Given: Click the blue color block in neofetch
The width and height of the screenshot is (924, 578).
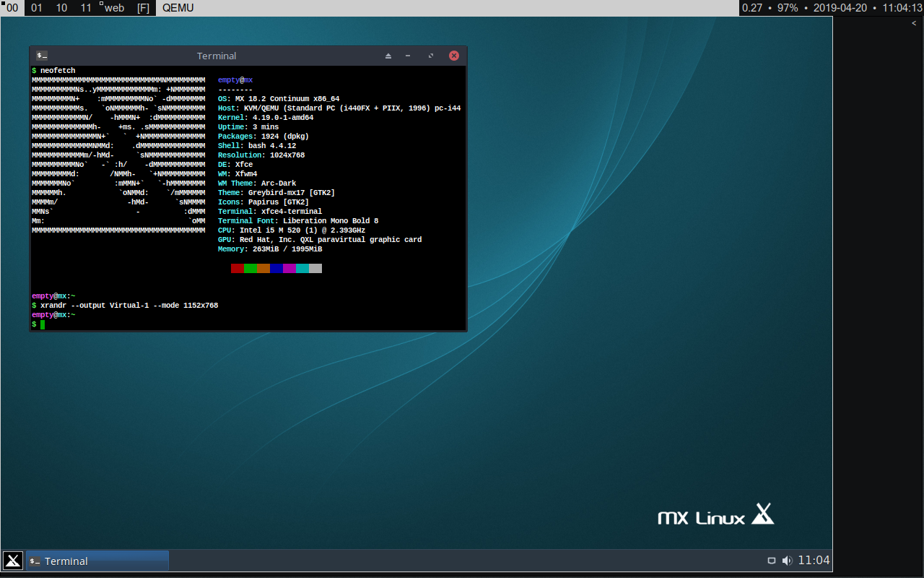Looking at the screenshot, I should tap(276, 268).
